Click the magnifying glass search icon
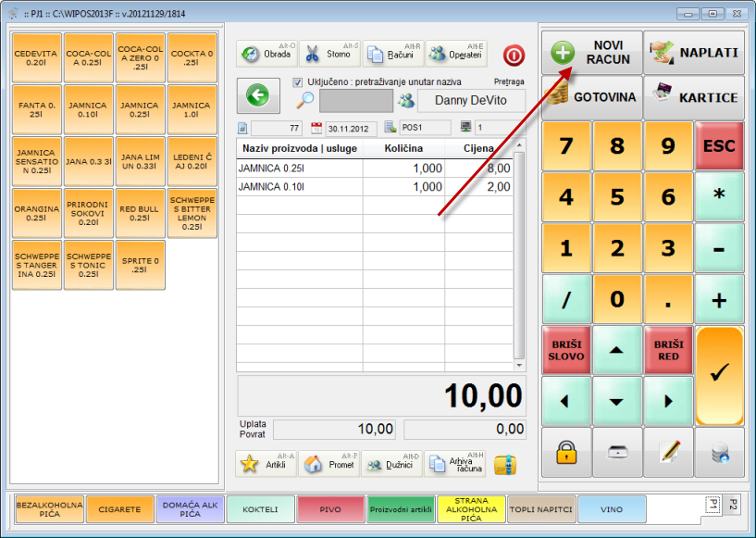This screenshot has width=756, height=538. tap(305, 101)
